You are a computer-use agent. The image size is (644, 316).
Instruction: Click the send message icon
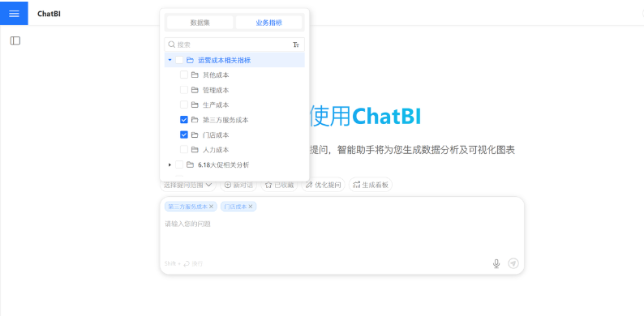click(513, 263)
